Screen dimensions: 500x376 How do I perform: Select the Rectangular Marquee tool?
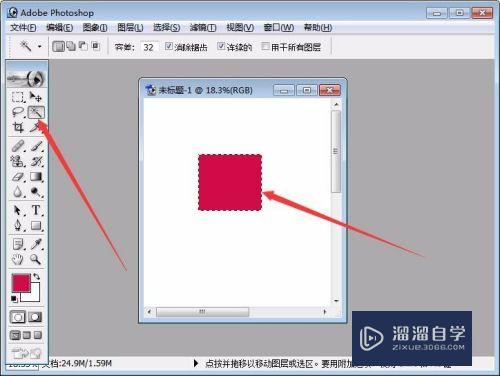18,97
